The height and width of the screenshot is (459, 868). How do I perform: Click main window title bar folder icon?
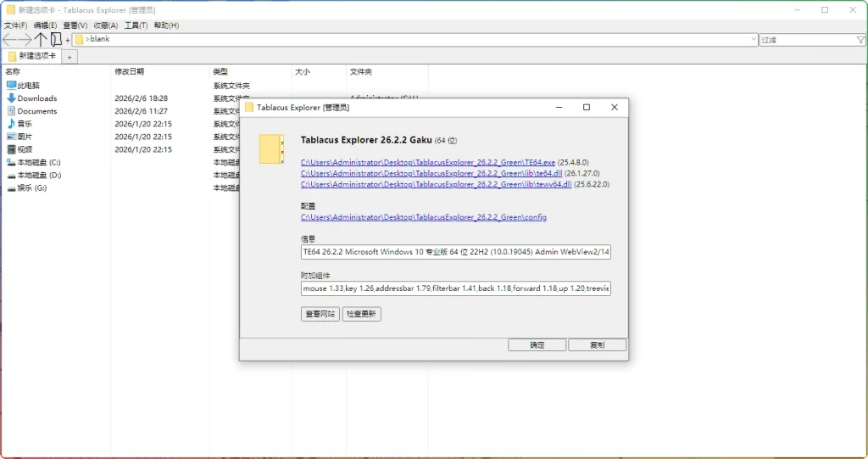pos(10,10)
